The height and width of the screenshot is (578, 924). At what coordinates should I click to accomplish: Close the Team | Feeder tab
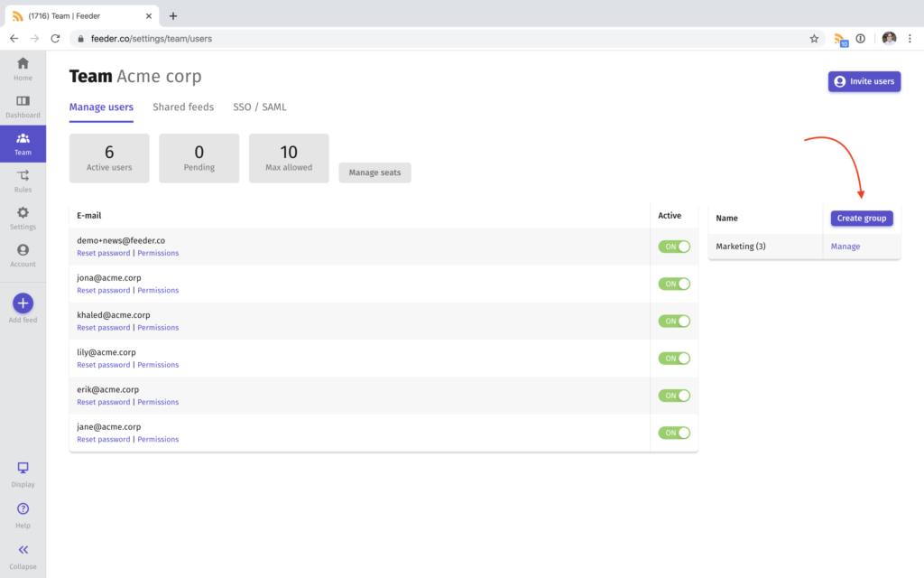149,16
